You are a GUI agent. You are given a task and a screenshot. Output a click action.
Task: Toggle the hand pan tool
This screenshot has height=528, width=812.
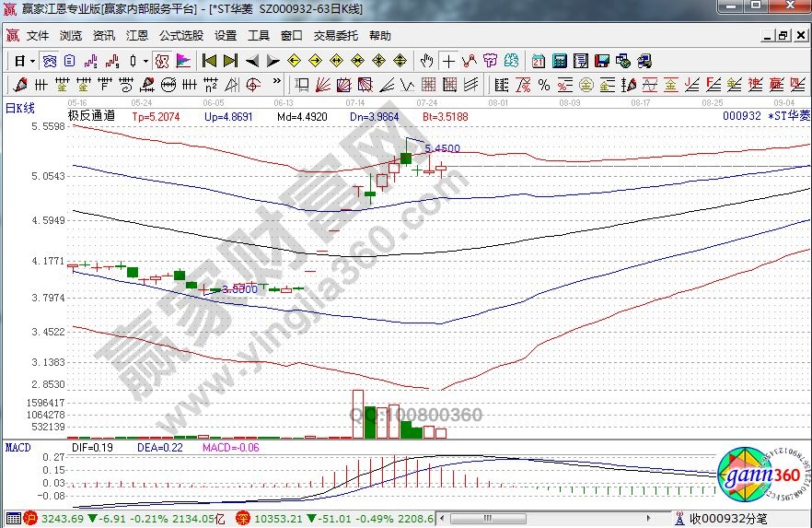pos(426,61)
